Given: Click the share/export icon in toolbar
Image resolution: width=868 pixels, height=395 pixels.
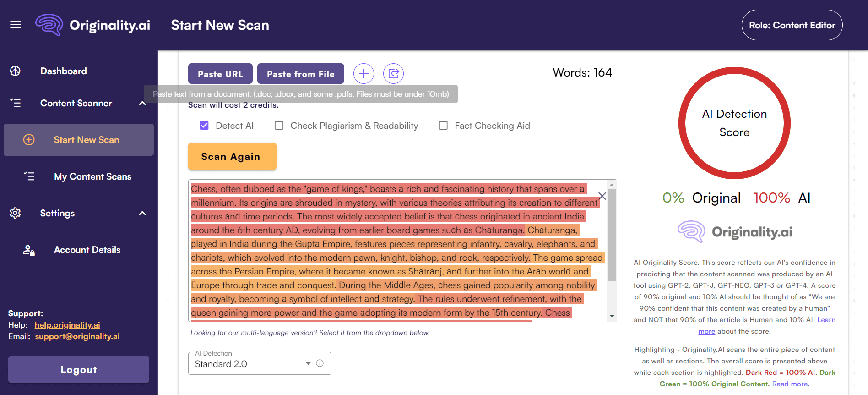Looking at the screenshot, I should [393, 74].
